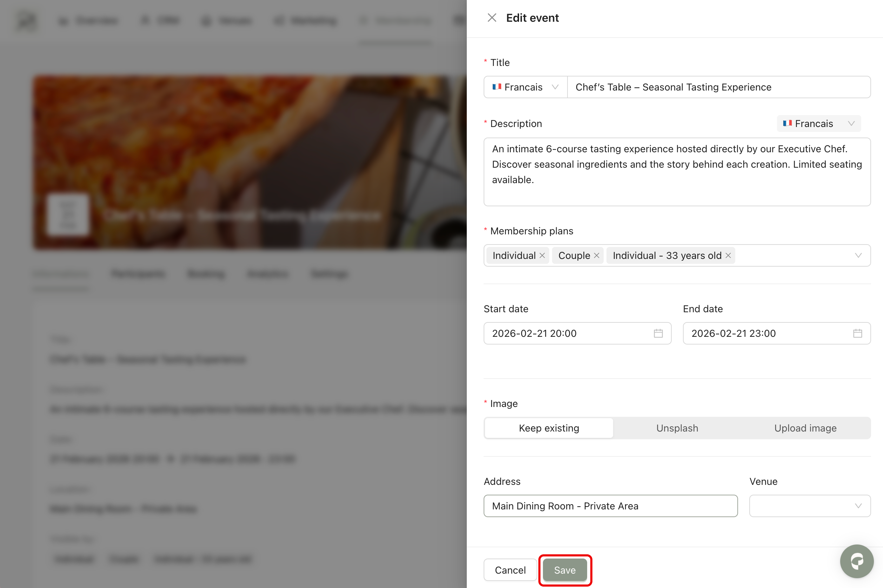The height and width of the screenshot is (588, 883).
Task: Expand the Description language dropdown
Action: 818,123
